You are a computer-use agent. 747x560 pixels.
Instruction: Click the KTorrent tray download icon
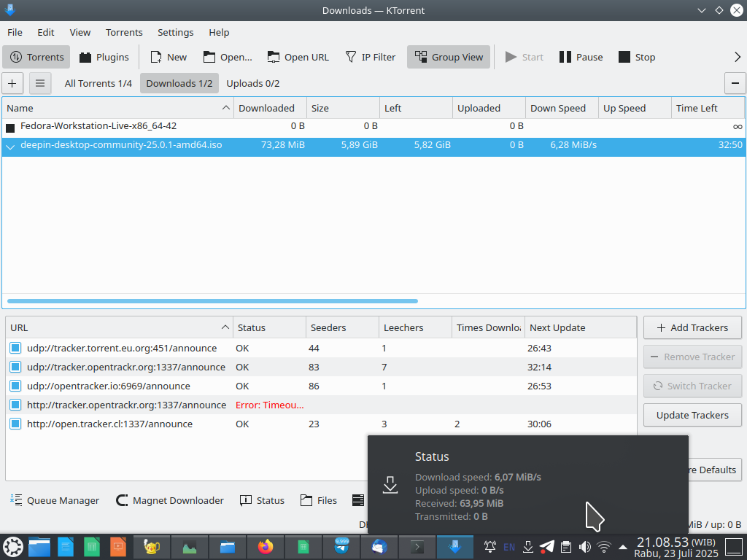(528, 547)
